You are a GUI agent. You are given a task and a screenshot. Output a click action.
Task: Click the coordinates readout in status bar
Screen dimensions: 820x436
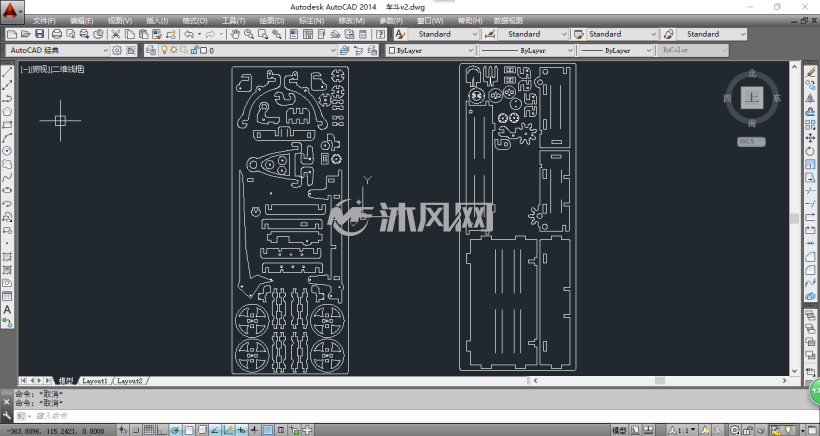coord(56,431)
